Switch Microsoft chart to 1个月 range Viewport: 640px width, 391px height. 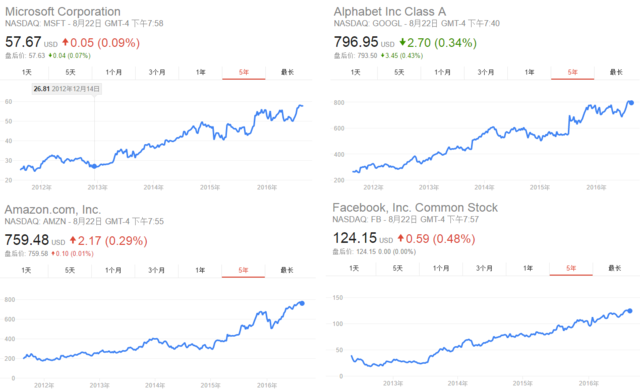(x=114, y=72)
